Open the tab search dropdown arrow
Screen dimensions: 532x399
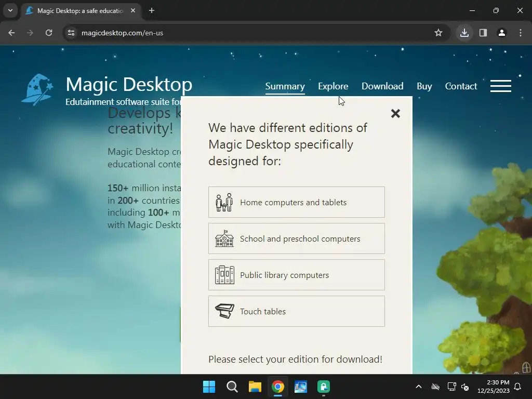coord(10,10)
